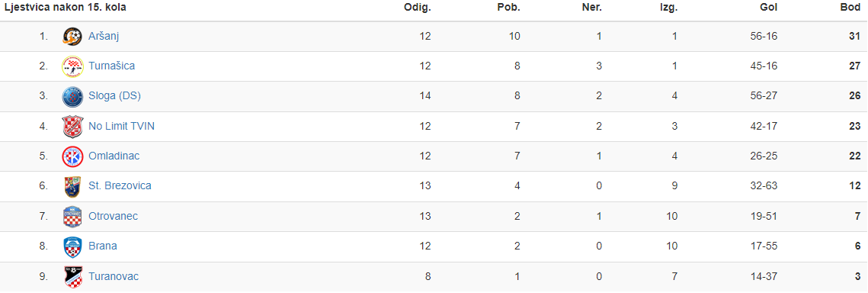The width and height of the screenshot is (868, 293).
Task: Click the St. Brezovica club crest
Action: [72, 187]
